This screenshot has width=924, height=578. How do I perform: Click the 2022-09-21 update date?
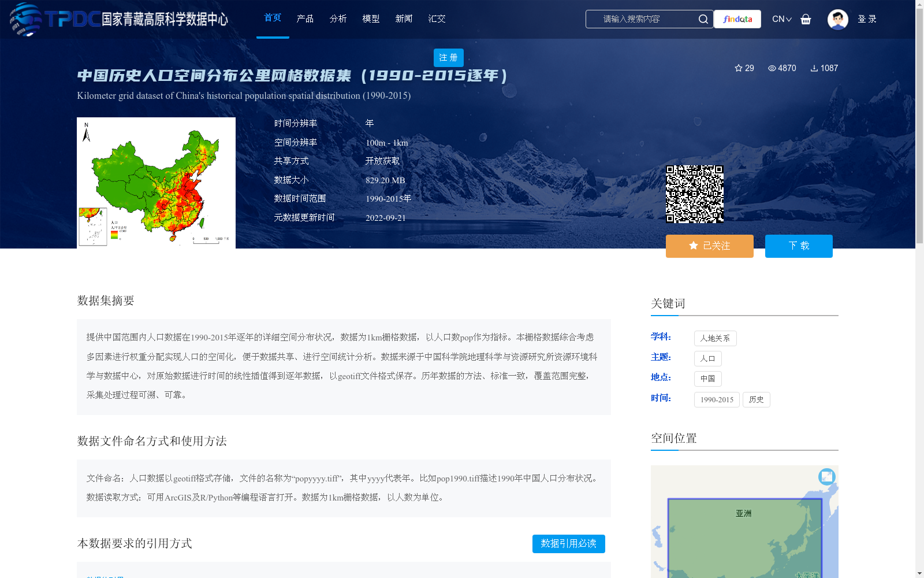[x=386, y=218]
